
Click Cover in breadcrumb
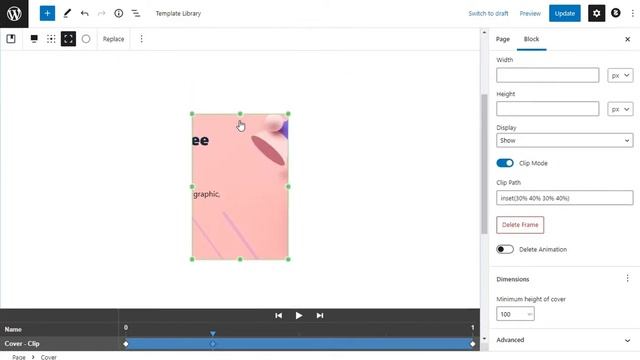[x=48, y=357]
